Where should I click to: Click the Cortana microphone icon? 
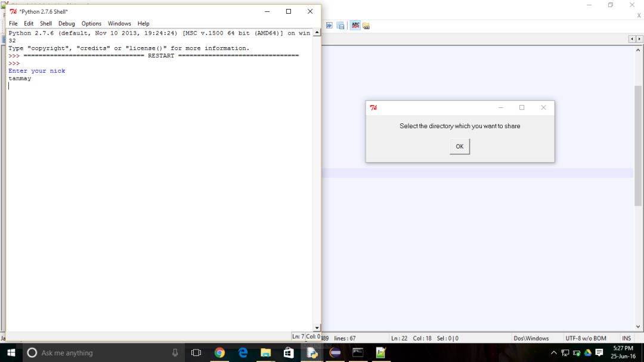tap(175, 352)
